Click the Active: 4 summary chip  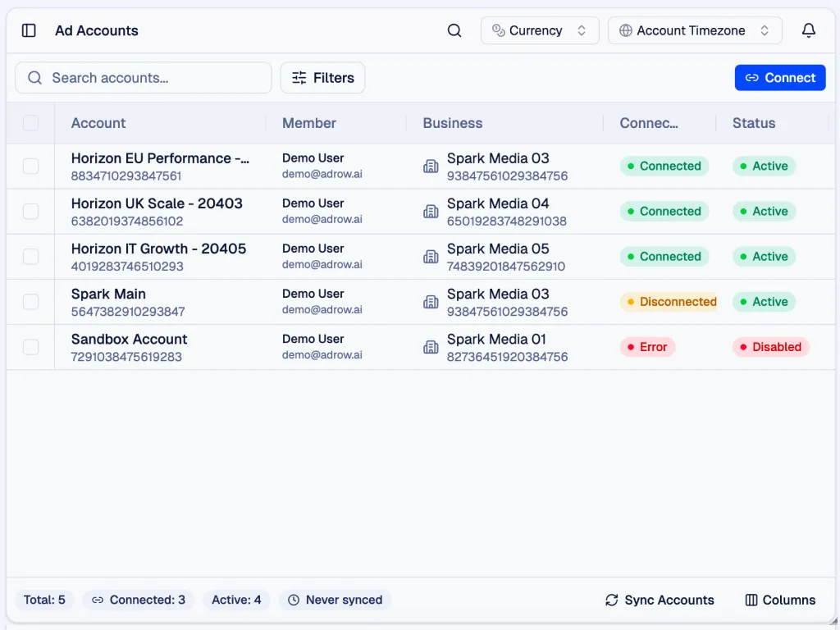pyautogui.click(x=236, y=600)
